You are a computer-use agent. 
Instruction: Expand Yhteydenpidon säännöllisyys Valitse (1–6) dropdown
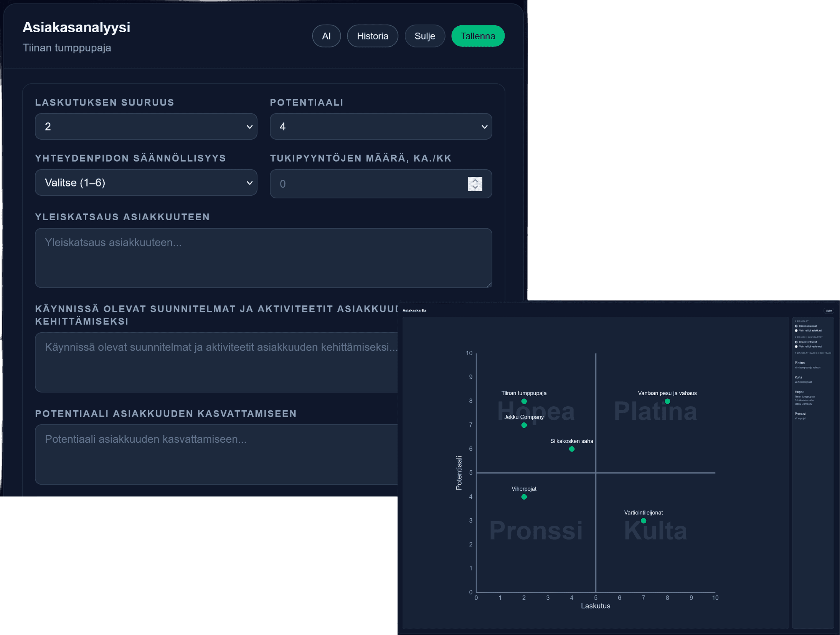pos(146,183)
